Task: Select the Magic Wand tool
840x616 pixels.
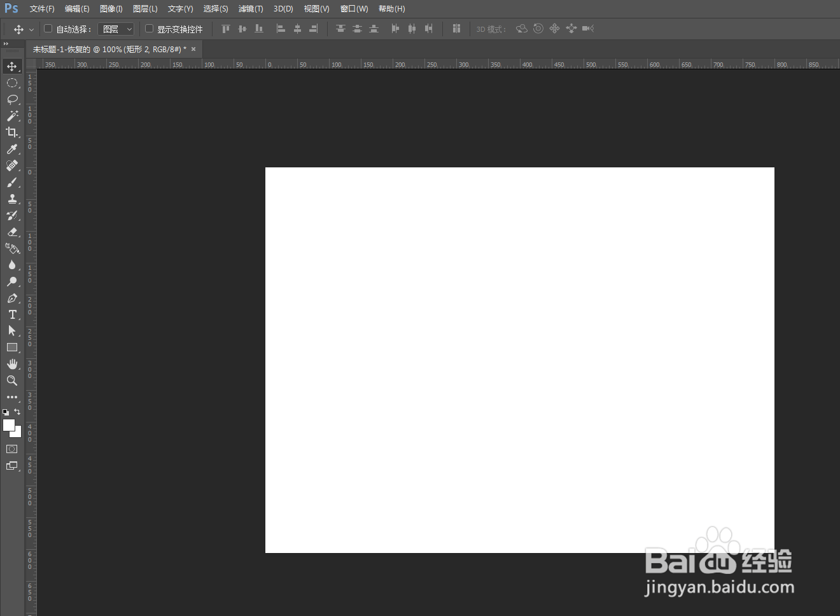Action: coord(12,116)
